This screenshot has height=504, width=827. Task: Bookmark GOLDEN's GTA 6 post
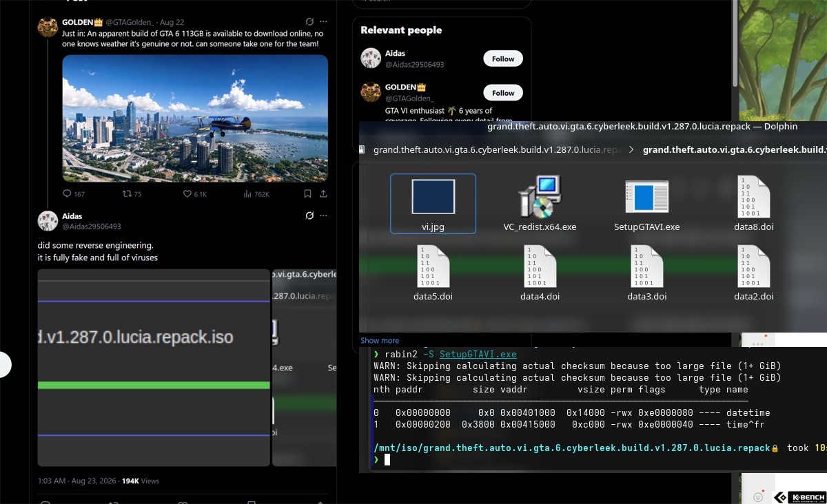(x=307, y=194)
